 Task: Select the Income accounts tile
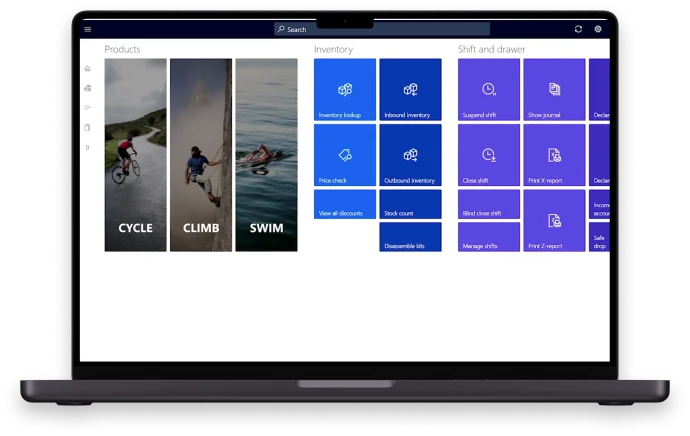(599, 204)
